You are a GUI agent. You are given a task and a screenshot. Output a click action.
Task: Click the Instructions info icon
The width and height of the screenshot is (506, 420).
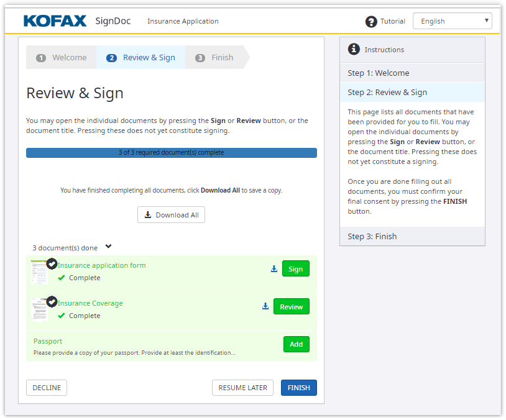point(354,49)
